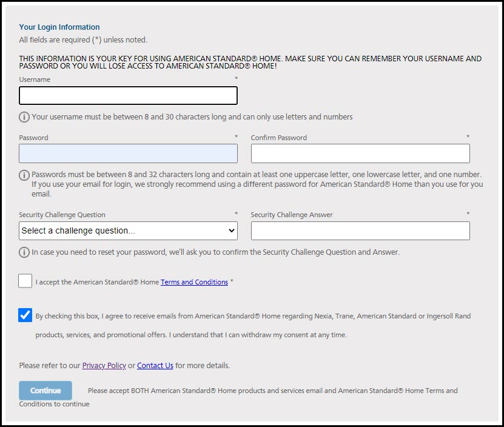Open the Security Challenge Question dropdown
The image size is (504, 427).
(128, 230)
